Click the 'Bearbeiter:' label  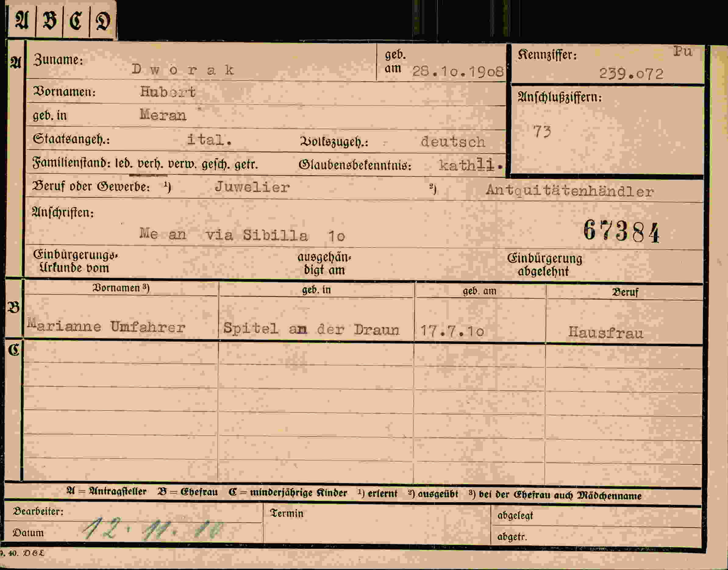pyautogui.click(x=38, y=511)
